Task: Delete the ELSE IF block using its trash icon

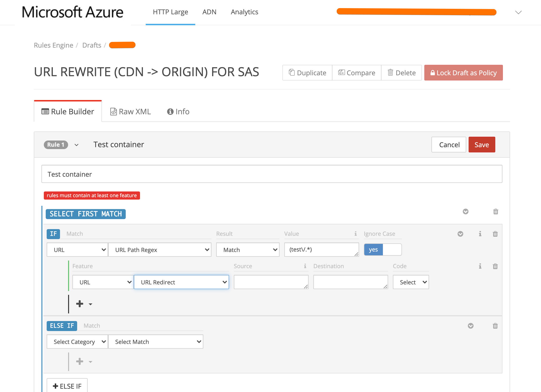Action: coord(496,326)
